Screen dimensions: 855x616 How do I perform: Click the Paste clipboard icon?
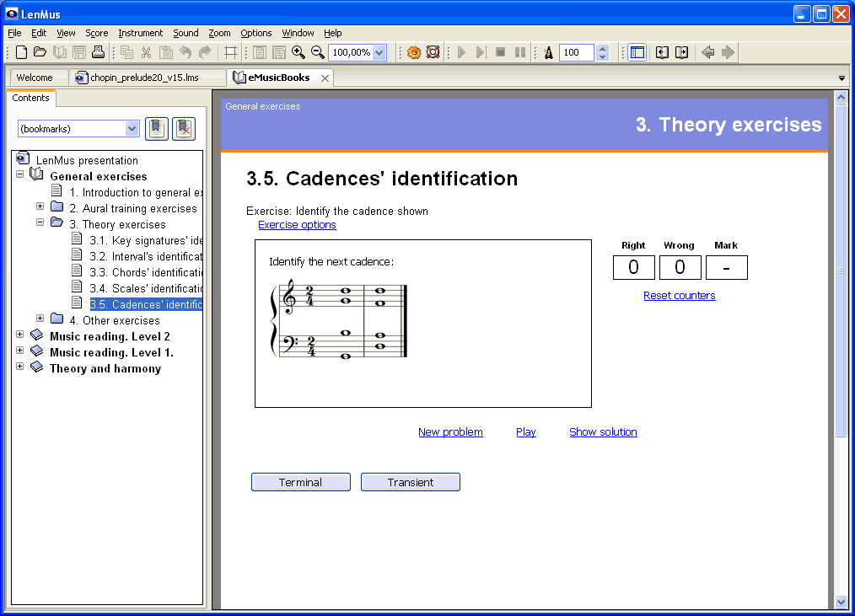point(166,52)
